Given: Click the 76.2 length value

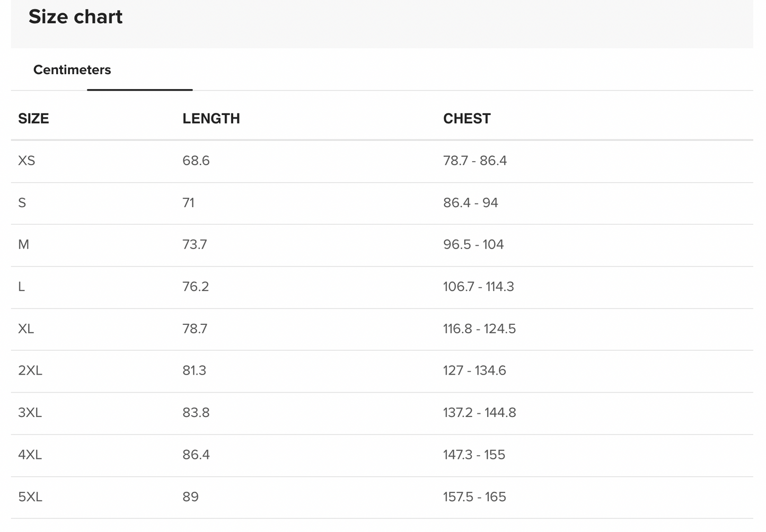Looking at the screenshot, I should tap(196, 287).
